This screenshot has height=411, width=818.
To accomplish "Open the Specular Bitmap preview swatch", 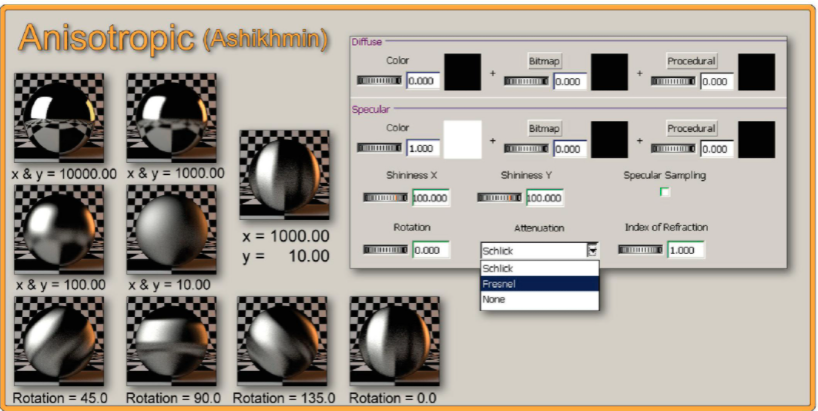I will pos(609,139).
